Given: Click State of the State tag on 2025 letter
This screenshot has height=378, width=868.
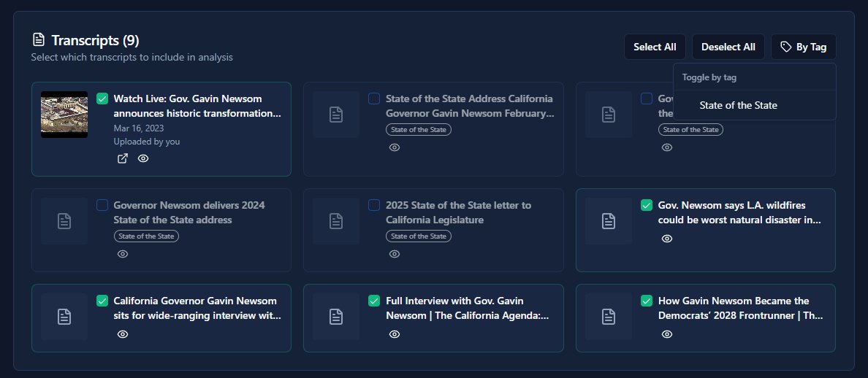Looking at the screenshot, I should coord(419,236).
